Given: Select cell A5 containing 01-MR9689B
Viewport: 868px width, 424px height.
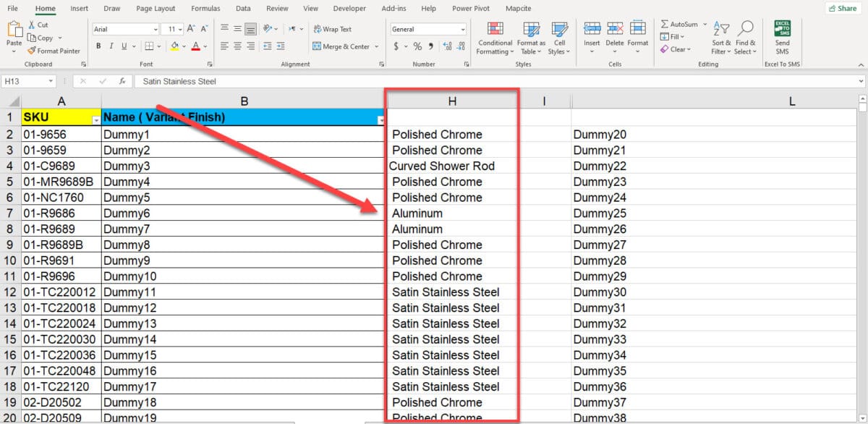Looking at the screenshot, I should coord(61,182).
